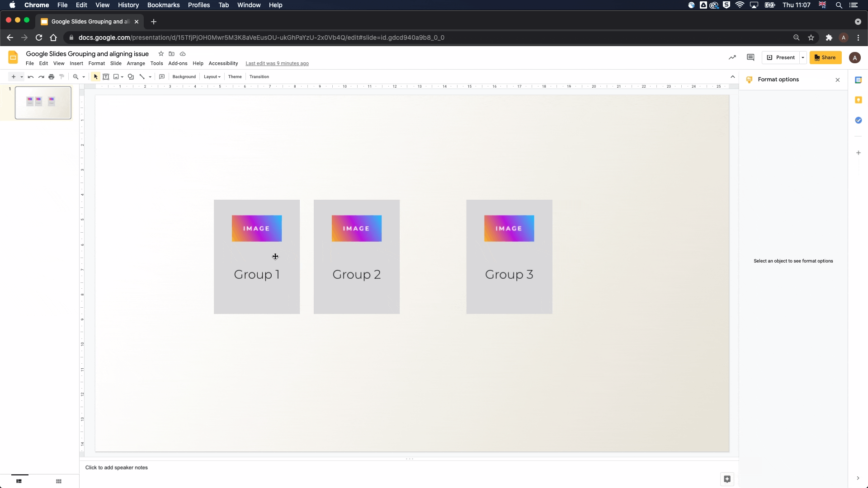Click the Share button
The image size is (868, 488).
[826, 57]
